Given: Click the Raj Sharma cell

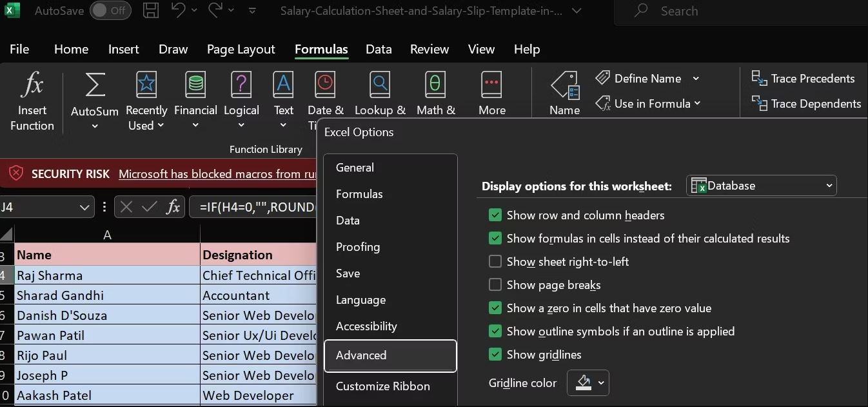Looking at the screenshot, I should (107, 275).
